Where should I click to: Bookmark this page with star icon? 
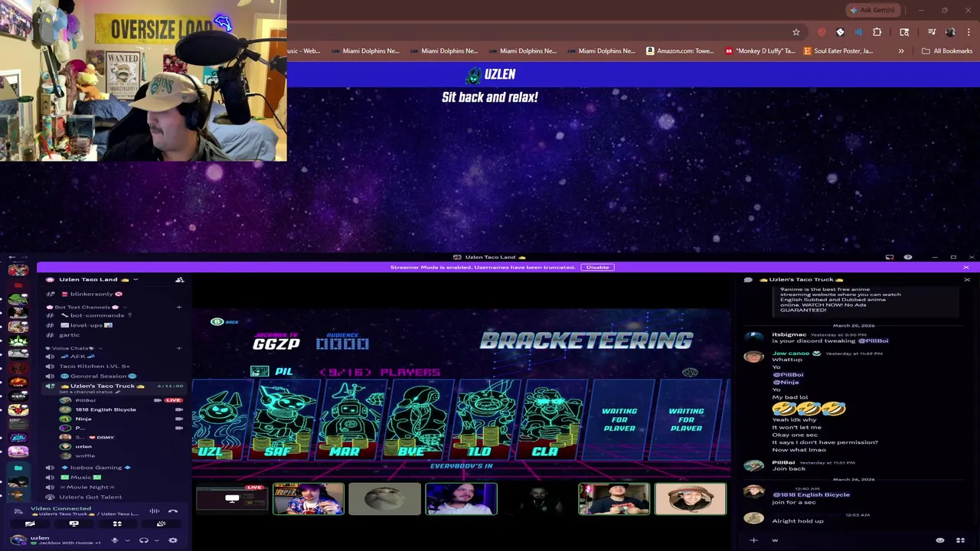pyautogui.click(x=796, y=32)
